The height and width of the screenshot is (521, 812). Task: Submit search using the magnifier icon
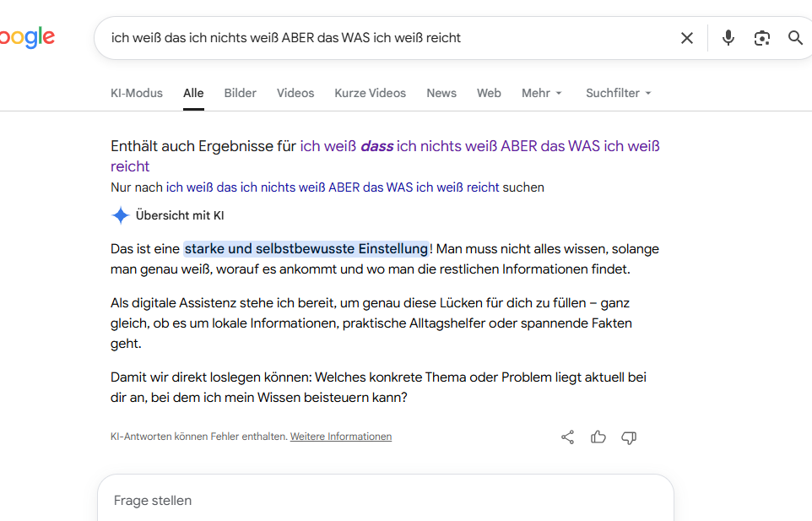[x=795, y=38]
